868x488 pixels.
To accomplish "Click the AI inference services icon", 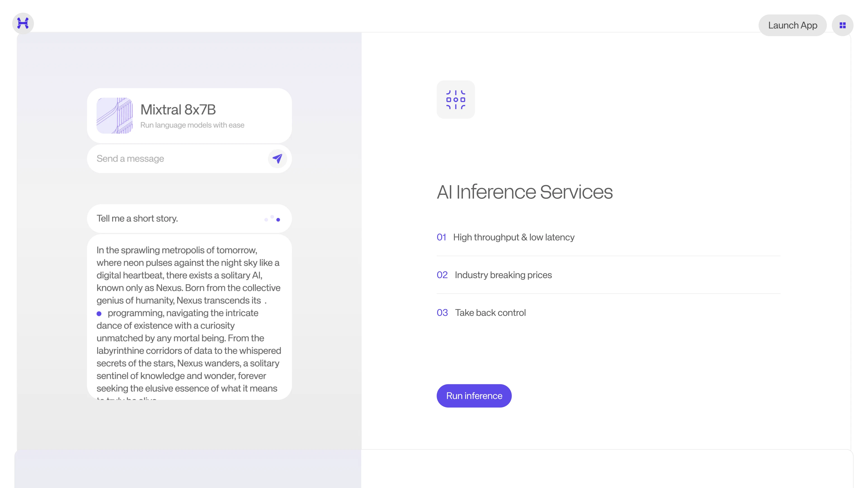I will coord(455,99).
